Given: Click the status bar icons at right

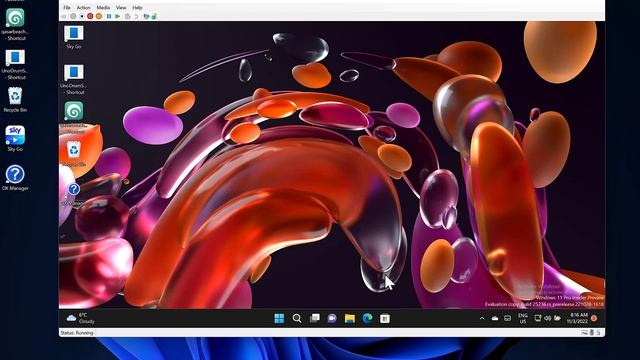Looking at the screenshot, I should point(591,333).
